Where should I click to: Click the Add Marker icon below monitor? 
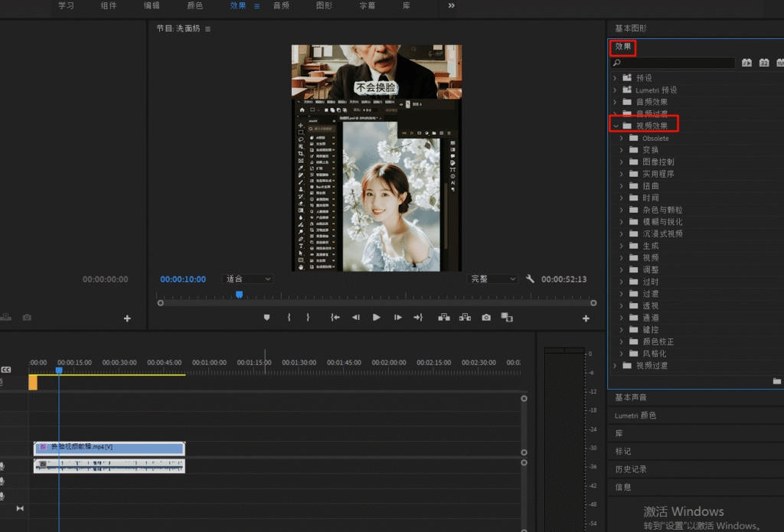267,317
